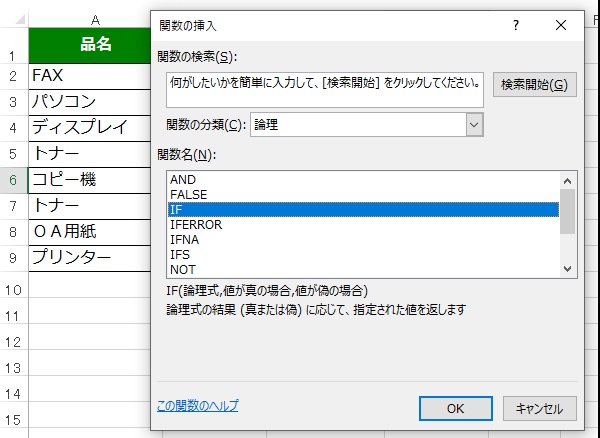Select FALSE in the function list
This screenshot has width=600, height=438.
[363, 195]
